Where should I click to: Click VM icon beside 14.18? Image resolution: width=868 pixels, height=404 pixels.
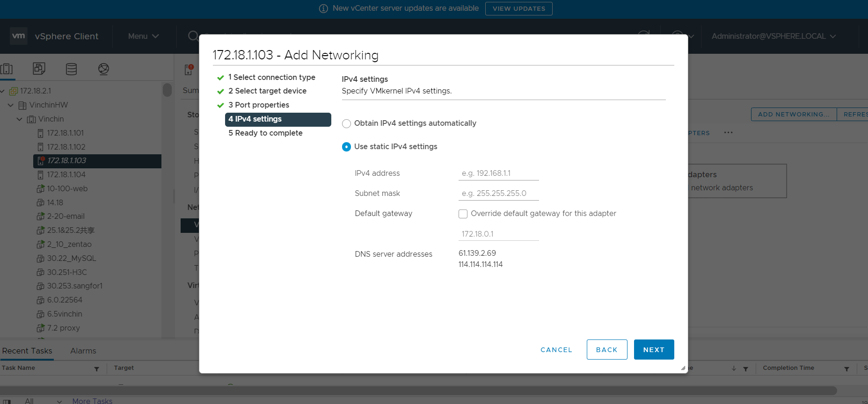[41, 203]
